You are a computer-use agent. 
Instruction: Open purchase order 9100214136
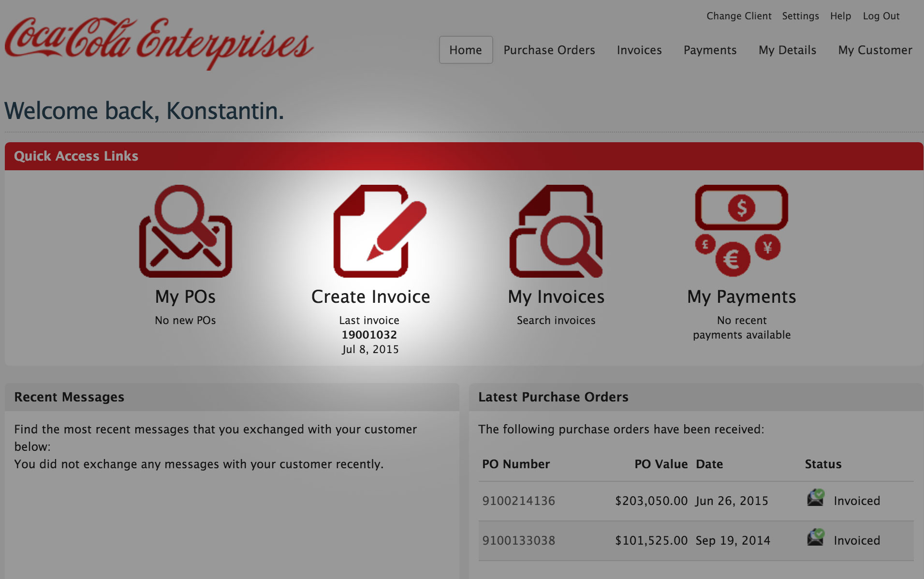point(519,501)
